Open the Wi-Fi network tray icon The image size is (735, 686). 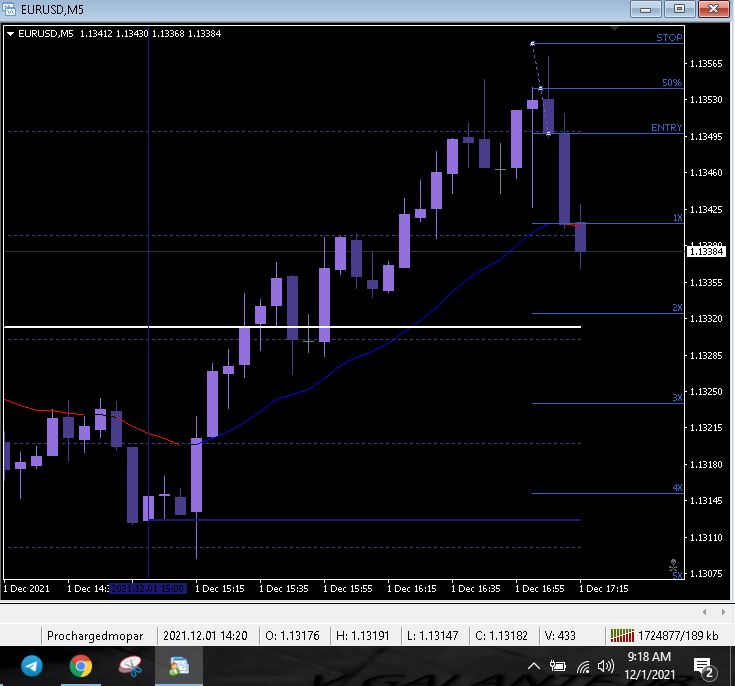[x=583, y=666]
